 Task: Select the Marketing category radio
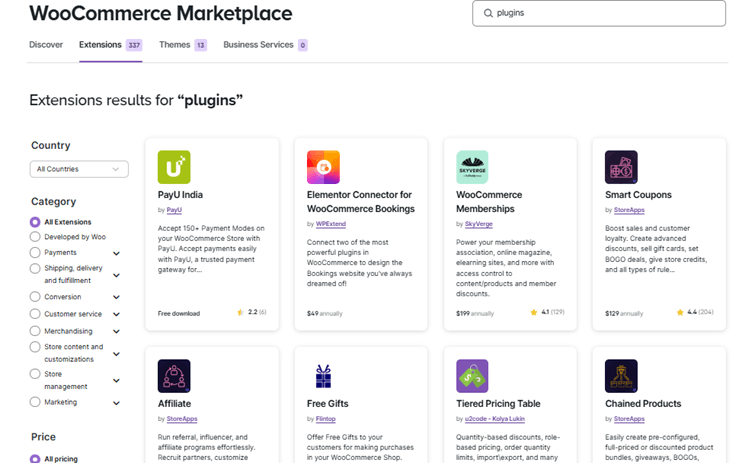tap(35, 402)
